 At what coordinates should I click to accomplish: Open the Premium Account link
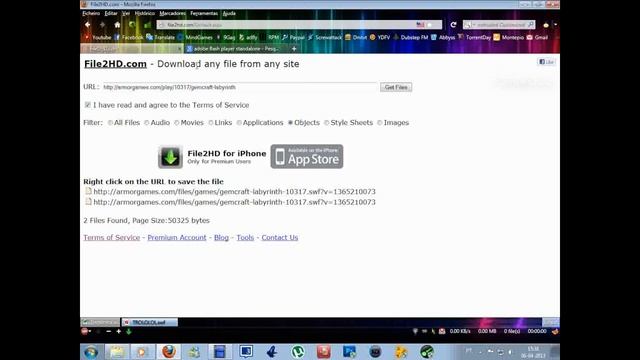click(177, 238)
